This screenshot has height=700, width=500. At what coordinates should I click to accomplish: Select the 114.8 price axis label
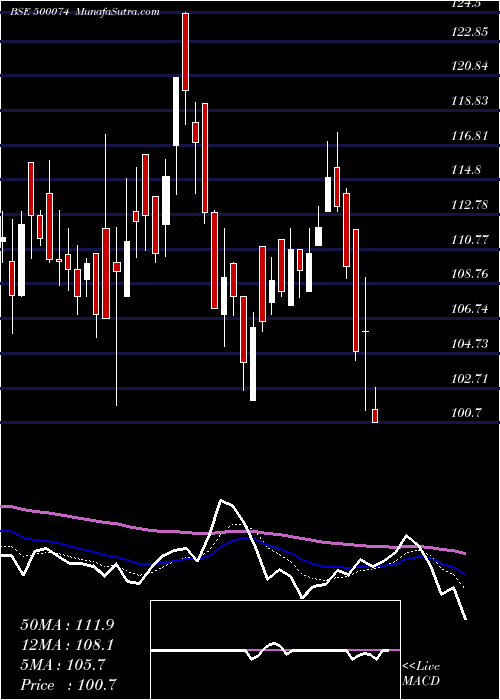pos(467,170)
